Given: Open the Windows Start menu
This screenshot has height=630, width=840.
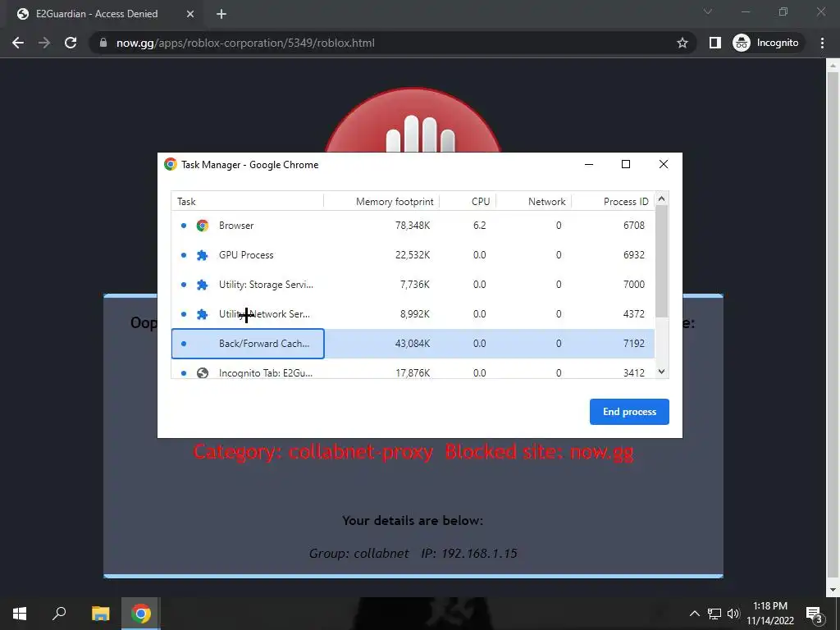Looking at the screenshot, I should click(x=20, y=614).
